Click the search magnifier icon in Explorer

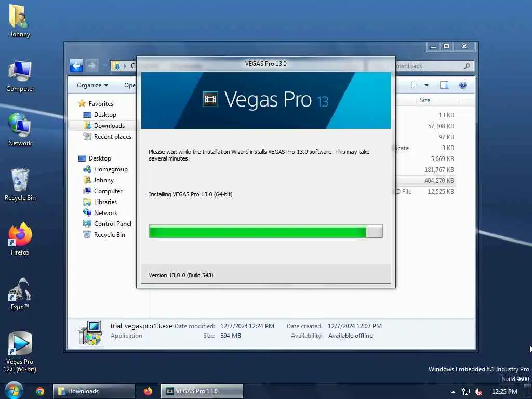pos(467,66)
